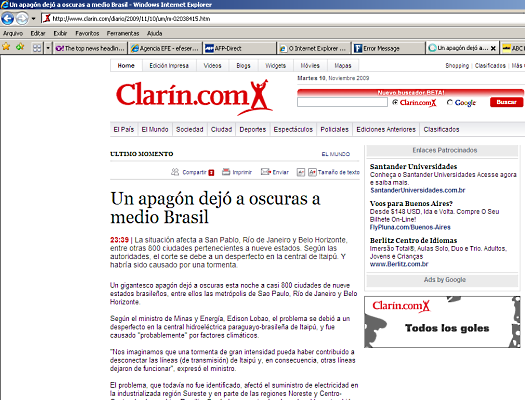Open the El Mundo section
This screenshot has width=525, height=400.
(x=155, y=130)
